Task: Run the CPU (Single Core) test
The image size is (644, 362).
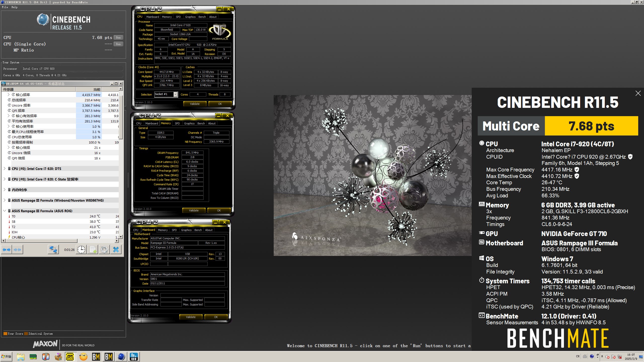Action: coord(118,44)
